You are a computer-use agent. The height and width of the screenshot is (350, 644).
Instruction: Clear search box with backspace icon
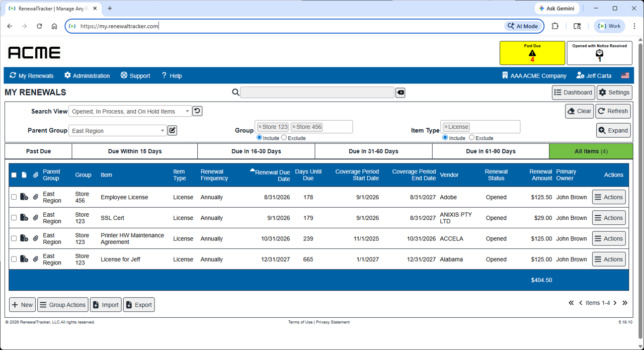point(400,93)
